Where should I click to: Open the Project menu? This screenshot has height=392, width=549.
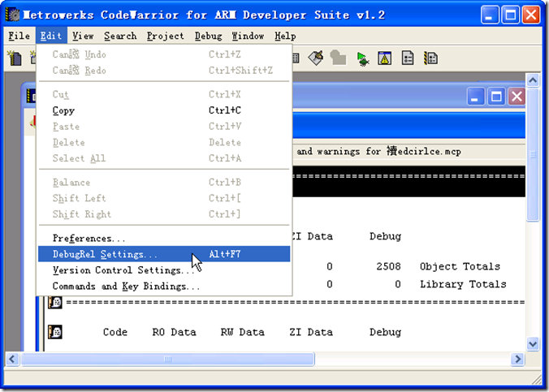165,36
